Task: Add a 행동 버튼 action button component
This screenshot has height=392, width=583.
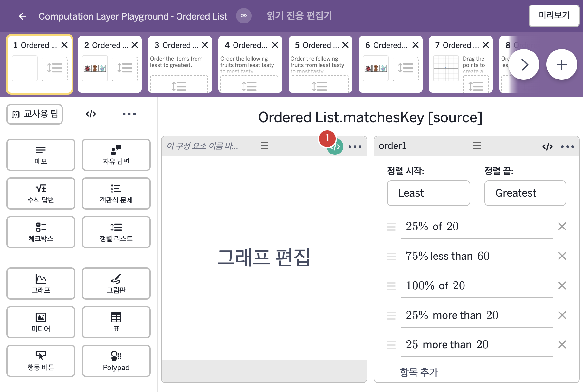Action: click(x=41, y=361)
